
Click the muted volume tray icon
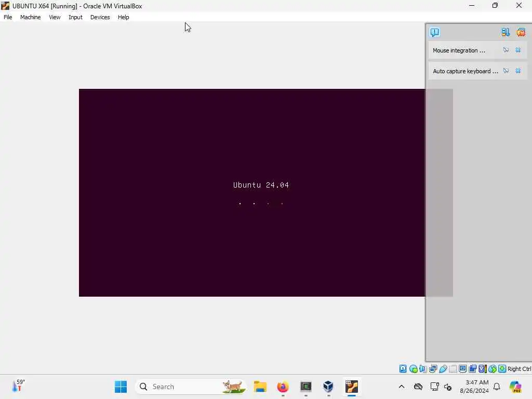[448, 387]
